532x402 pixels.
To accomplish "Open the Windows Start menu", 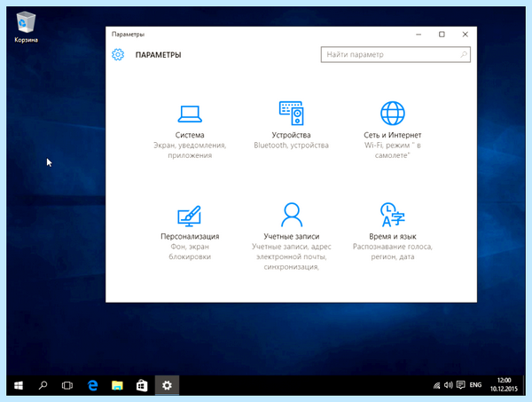I will (x=19, y=385).
